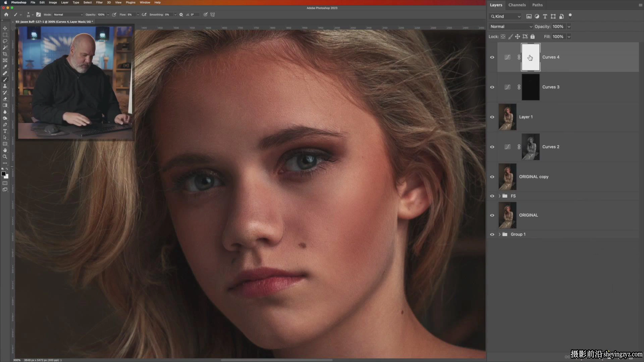Hide the Layer 1 layer
Screen dimensions: 644x362
pyautogui.click(x=492, y=117)
